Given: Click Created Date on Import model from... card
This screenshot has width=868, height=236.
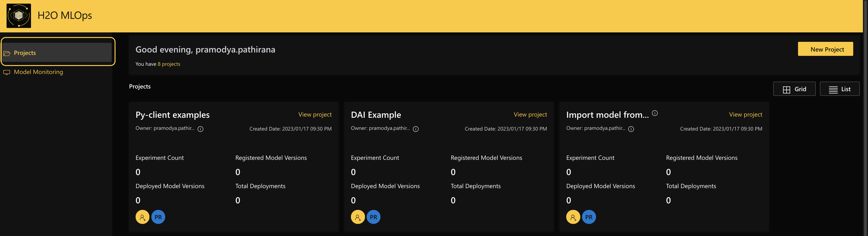Looking at the screenshot, I should (x=721, y=129).
